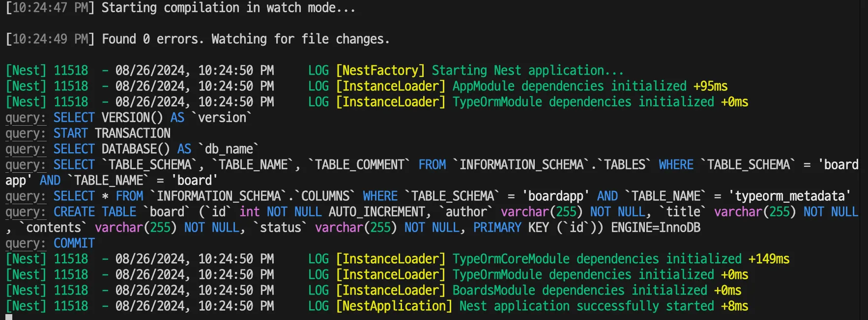
Task: Click the +95ms timing value
Action: pyautogui.click(x=710, y=86)
